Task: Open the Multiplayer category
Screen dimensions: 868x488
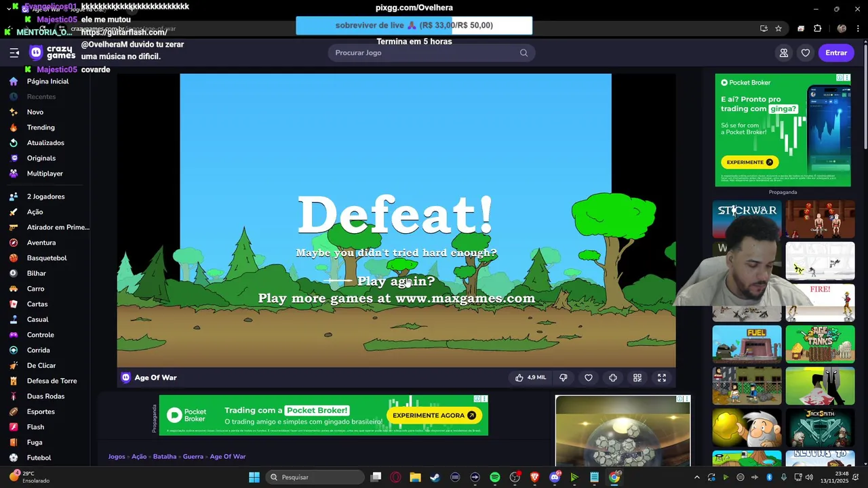Action: (45, 174)
